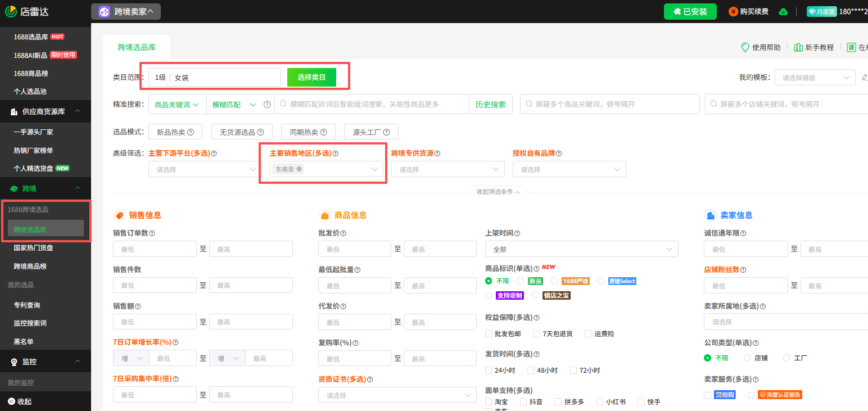The image size is (868, 411).
Task: Open the 商品关键词 dropdown
Action: pos(178,104)
